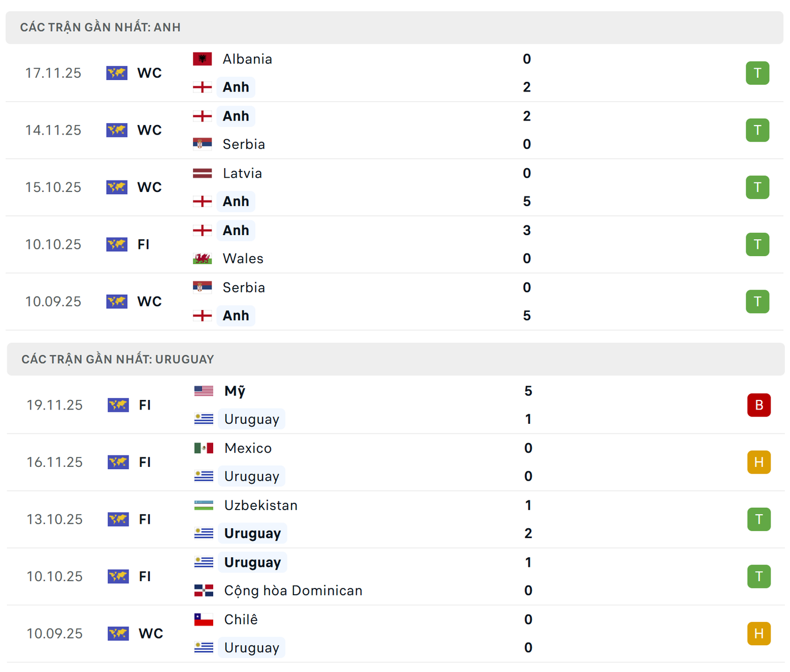This screenshot has height=672, width=790.
Task: Toggle the red B badge on the Mỹ match
Action: click(759, 405)
